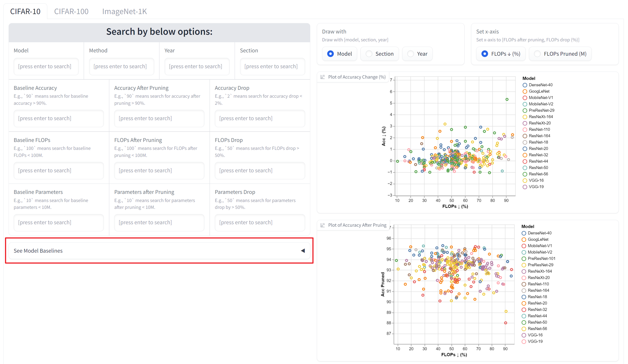Click the Accuracy After Pruning search box

[159, 118]
